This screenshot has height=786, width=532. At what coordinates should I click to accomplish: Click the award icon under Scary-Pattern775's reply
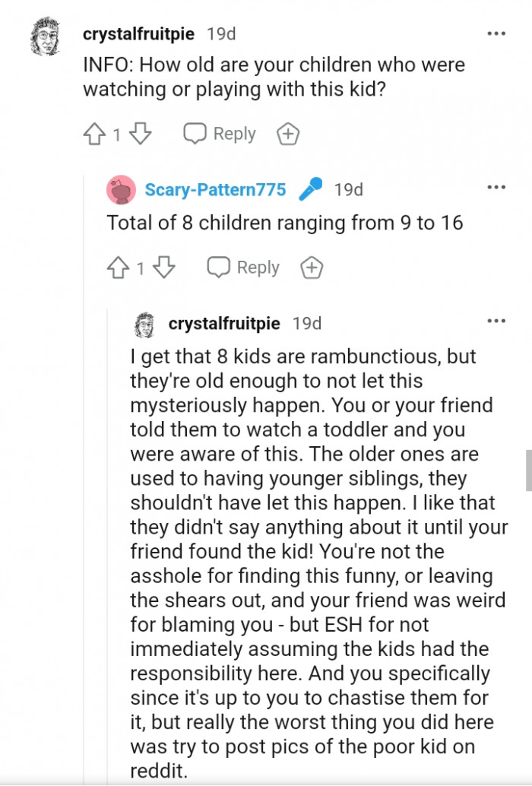310,268
